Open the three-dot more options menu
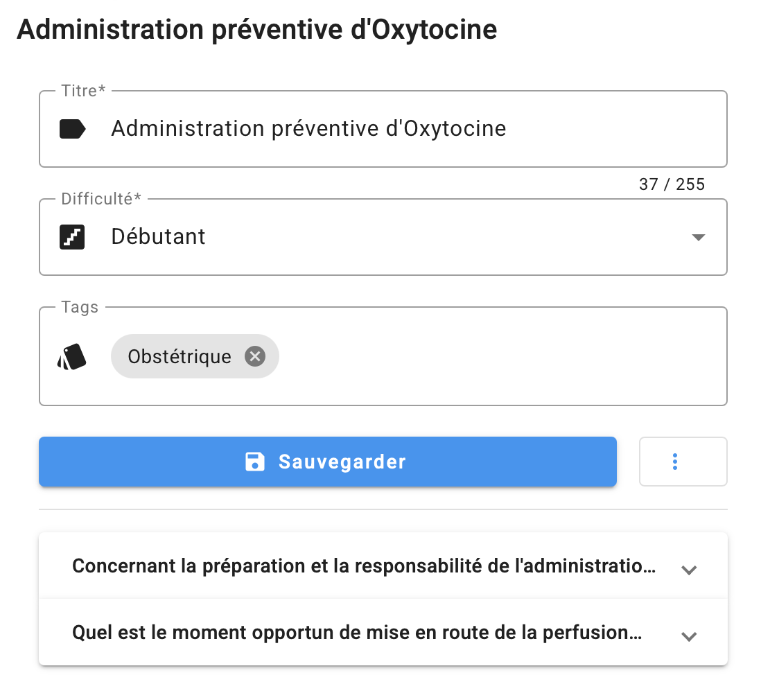The height and width of the screenshot is (700, 761). coord(675,462)
